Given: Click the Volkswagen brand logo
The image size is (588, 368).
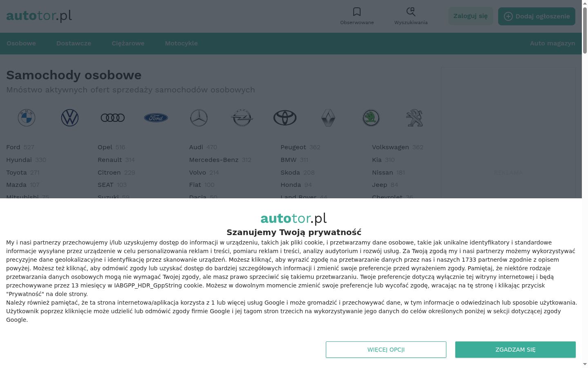Looking at the screenshot, I should 70,118.
